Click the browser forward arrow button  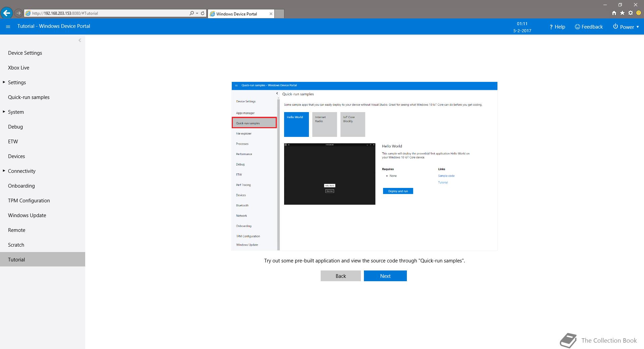click(x=18, y=13)
